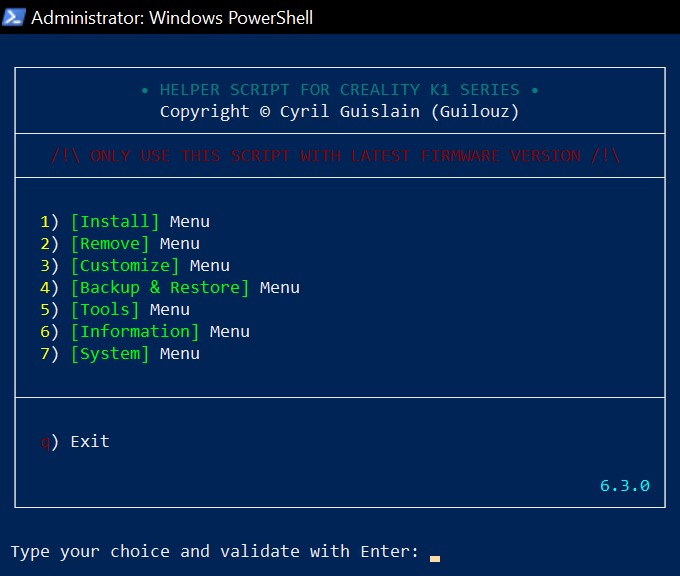This screenshot has width=680, height=576.
Task: Choose the [Customize] menu entry
Action: point(125,266)
